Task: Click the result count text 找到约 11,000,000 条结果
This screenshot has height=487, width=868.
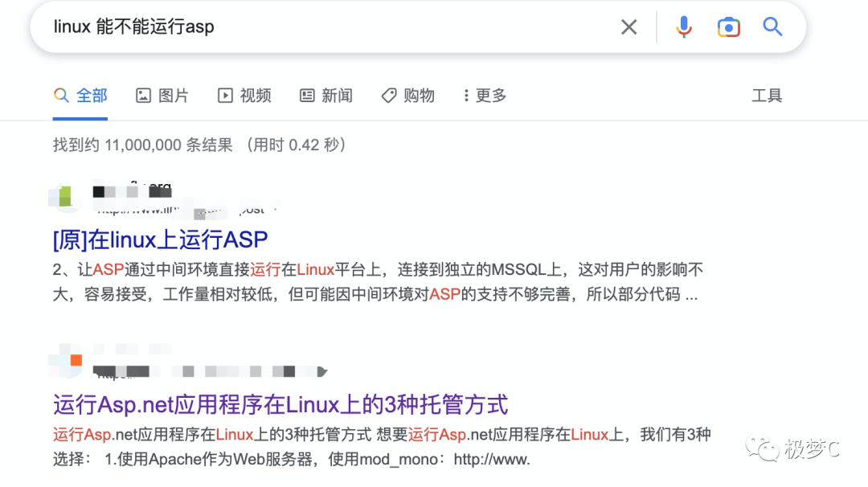Action: pos(142,145)
